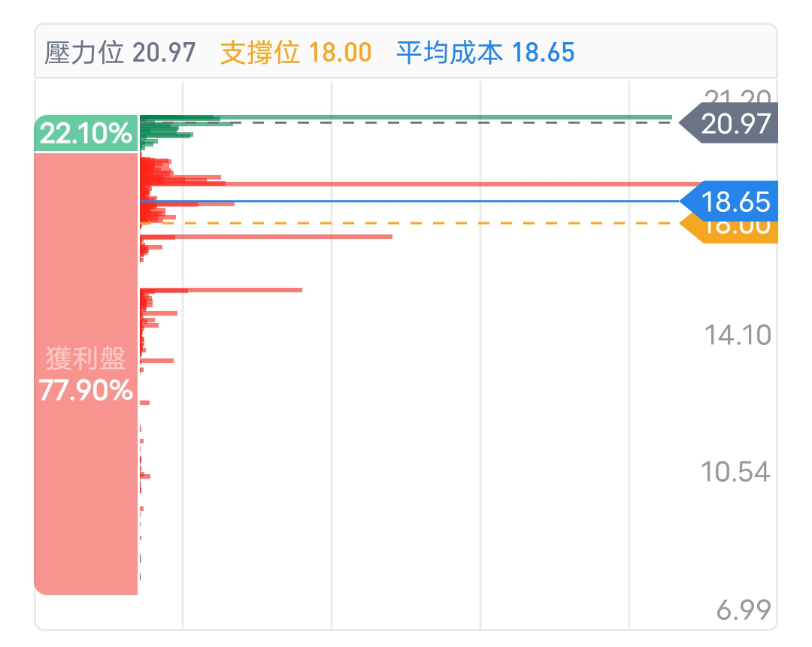Click the 支撐位 18.00 header label

pyautogui.click(x=296, y=53)
